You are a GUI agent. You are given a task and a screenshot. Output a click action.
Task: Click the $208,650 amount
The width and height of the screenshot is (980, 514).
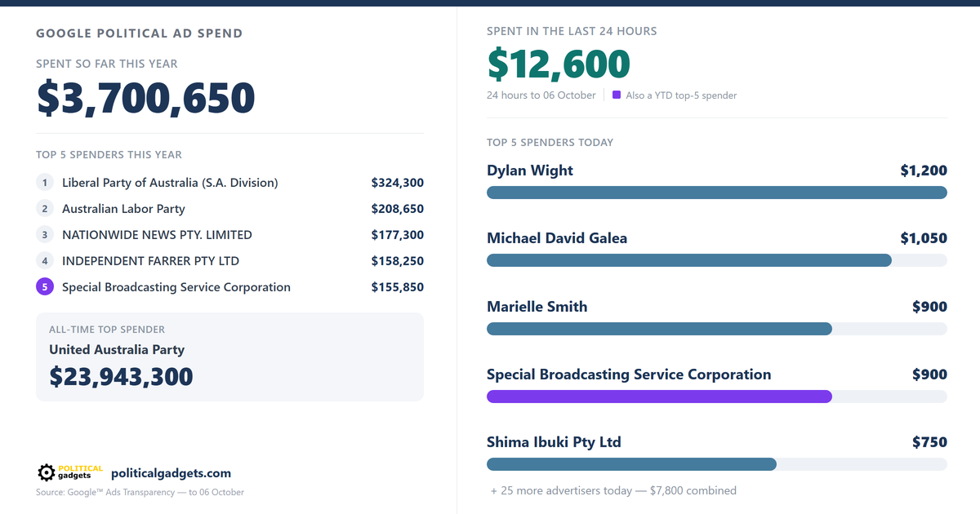398,209
